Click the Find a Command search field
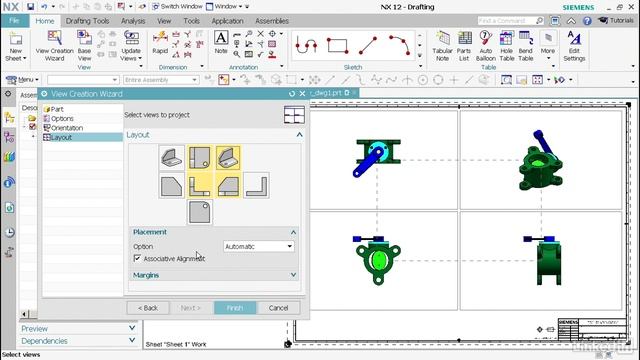This screenshot has width=640, height=360. [511, 20]
